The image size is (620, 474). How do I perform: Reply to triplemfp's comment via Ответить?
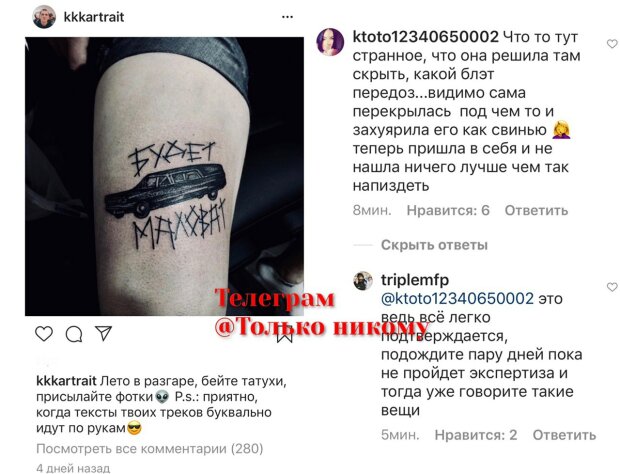(x=564, y=435)
